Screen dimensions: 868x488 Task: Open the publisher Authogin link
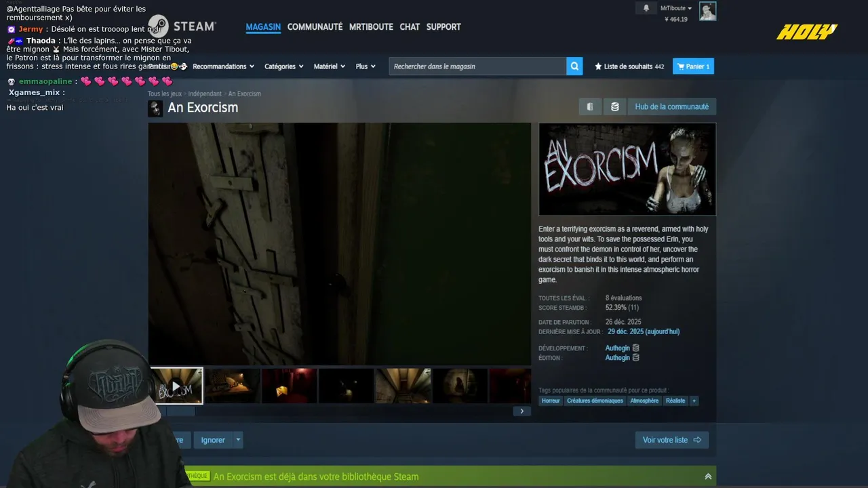pyautogui.click(x=617, y=358)
